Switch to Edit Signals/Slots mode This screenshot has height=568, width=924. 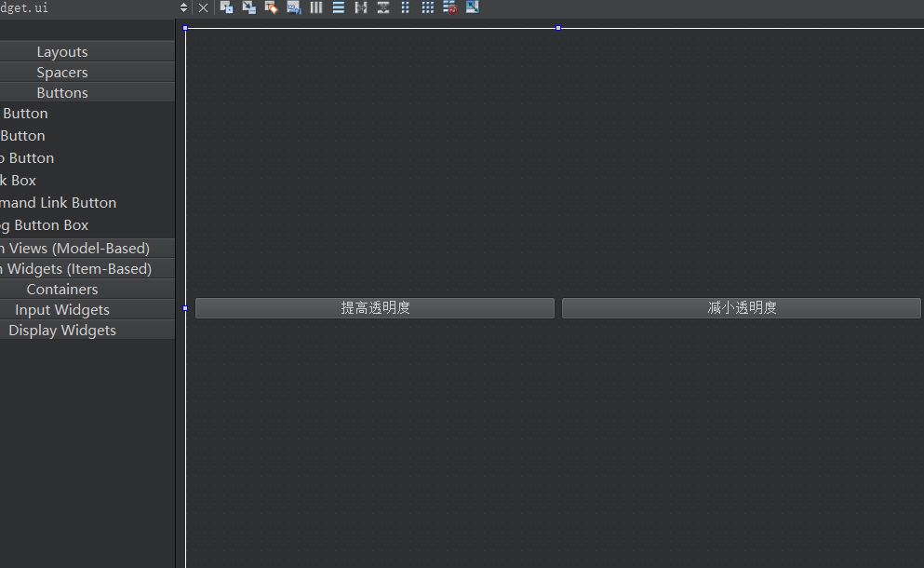coord(248,7)
